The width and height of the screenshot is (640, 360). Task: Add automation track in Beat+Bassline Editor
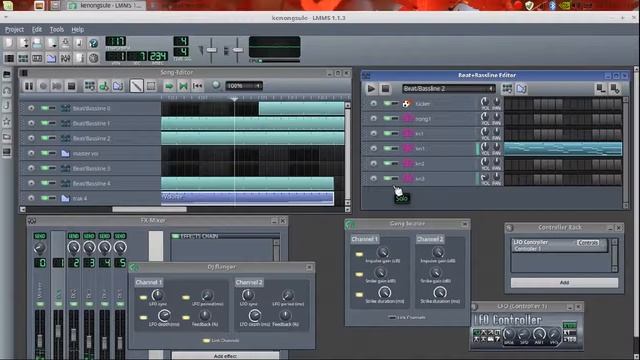[521, 88]
